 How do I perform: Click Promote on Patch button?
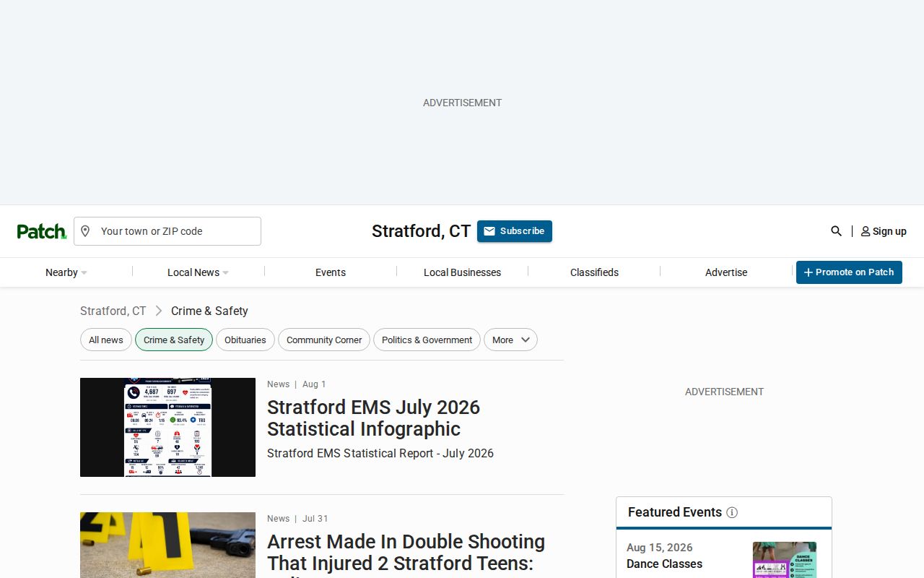tap(849, 272)
